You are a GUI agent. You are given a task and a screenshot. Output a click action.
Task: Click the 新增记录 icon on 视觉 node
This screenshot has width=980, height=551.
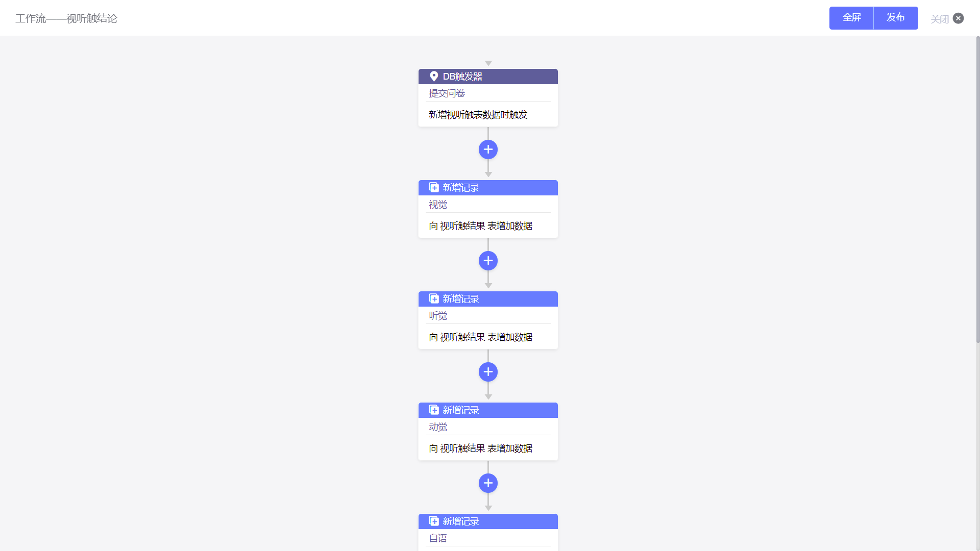(434, 188)
